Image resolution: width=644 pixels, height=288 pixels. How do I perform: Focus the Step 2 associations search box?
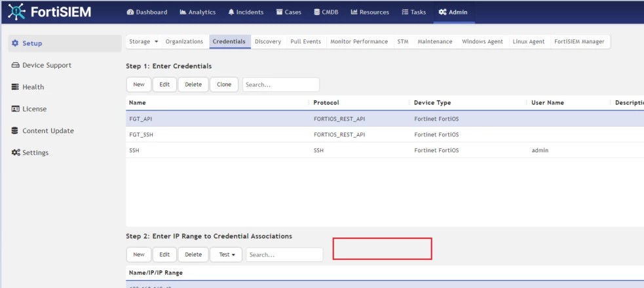(x=284, y=255)
